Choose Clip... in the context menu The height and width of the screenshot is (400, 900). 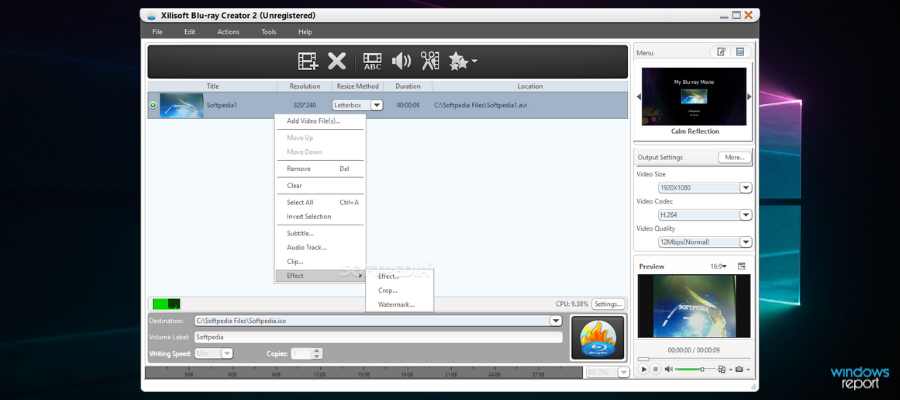tap(320, 262)
